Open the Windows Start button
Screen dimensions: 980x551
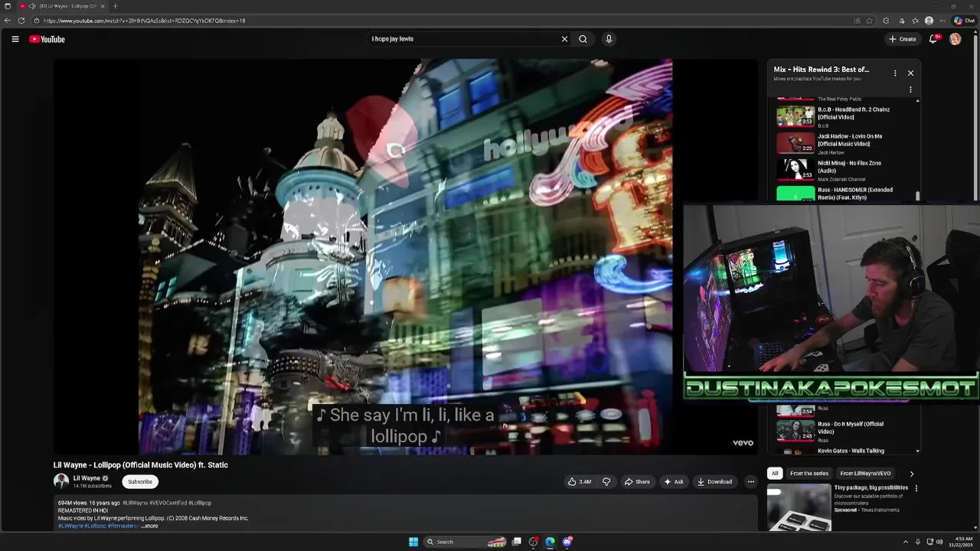tap(413, 542)
